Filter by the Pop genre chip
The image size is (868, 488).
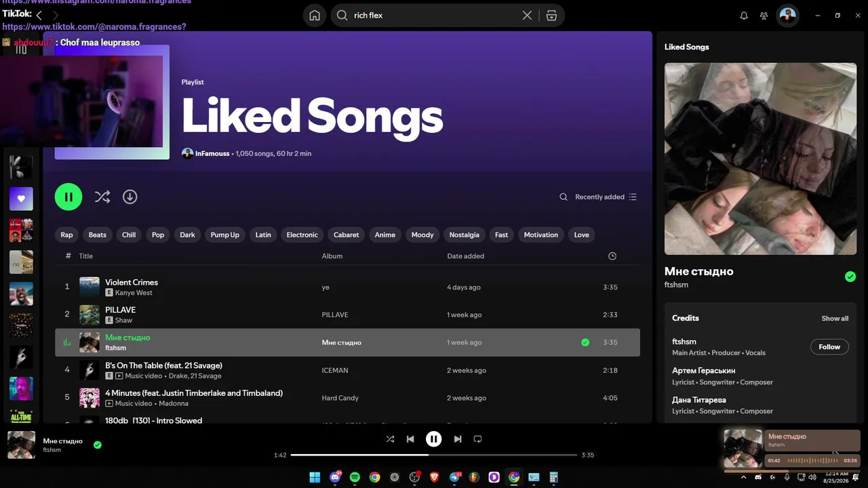[x=158, y=235]
